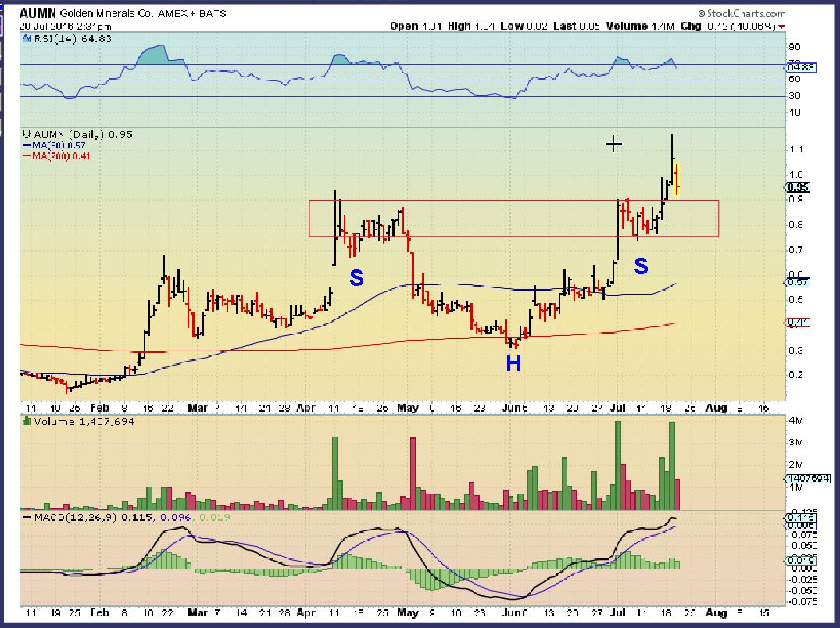The image size is (840, 628).
Task: Click the 1.1 price axis label
Action: (x=796, y=149)
